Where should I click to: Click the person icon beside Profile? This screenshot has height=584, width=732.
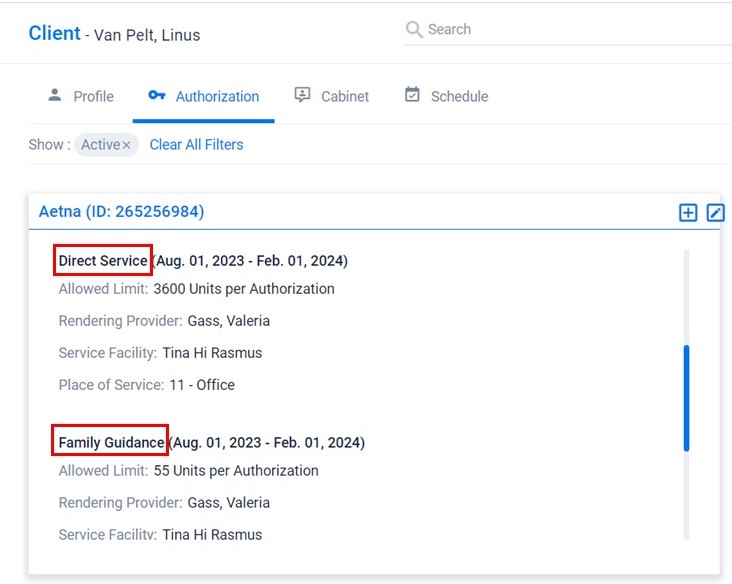click(x=55, y=95)
